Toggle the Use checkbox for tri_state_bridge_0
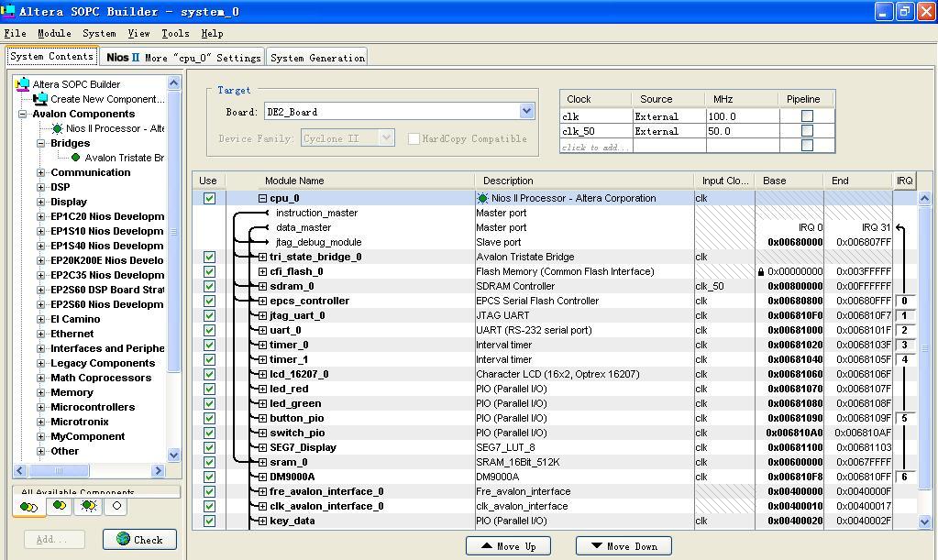The height and width of the screenshot is (560, 938). click(209, 257)
